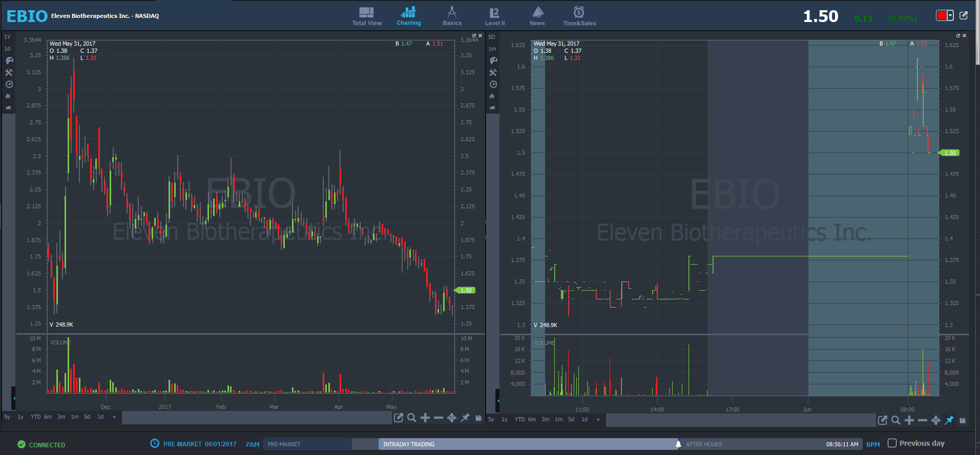Click left chart flame icon
The width and height of the screenshot is (980, 455).
click(x=8, y=96)
